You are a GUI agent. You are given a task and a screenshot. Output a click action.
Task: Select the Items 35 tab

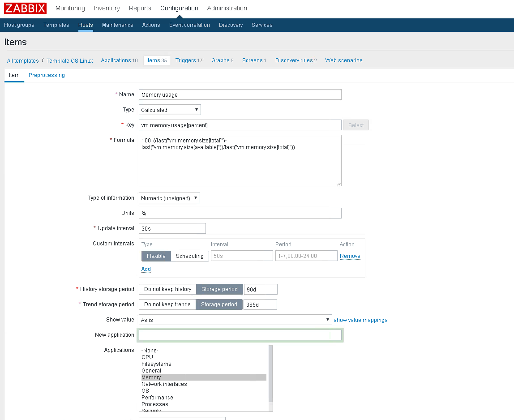pos(156,60)
